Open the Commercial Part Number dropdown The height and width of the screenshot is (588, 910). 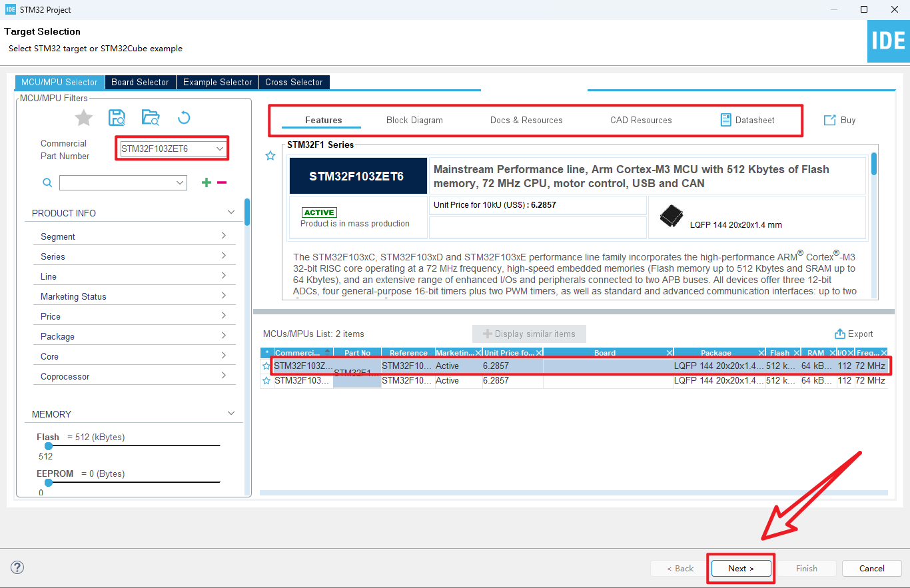(x=220, y=148)
